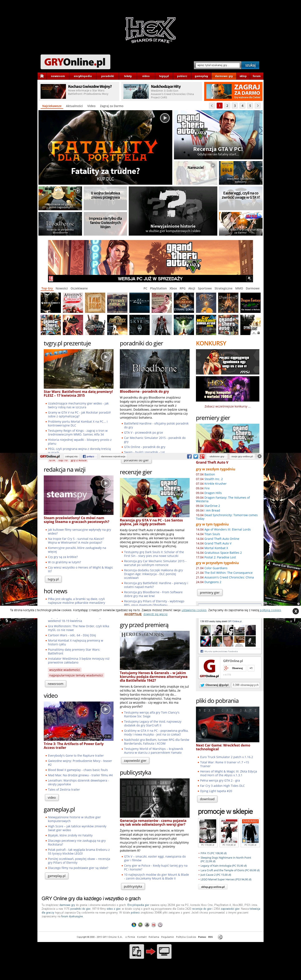301x980 pixels.
Task: Select page 3 in featured carousel
Action: [235, 106]
